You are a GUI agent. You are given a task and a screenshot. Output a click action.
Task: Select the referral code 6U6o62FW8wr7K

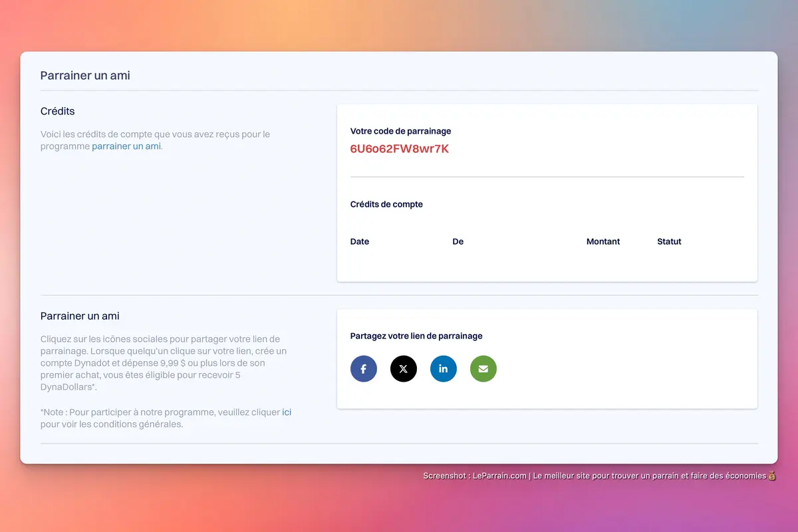pyautogui.click(x=400, y=149)
